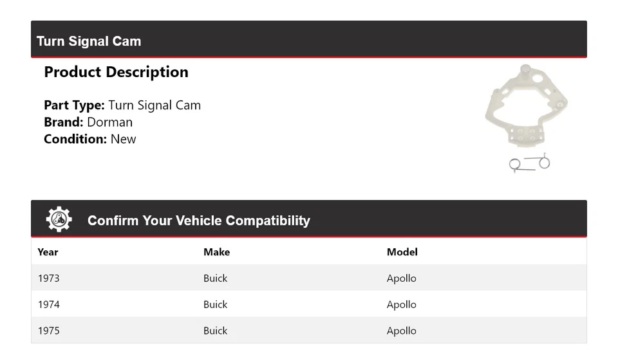Click Apollo in the 1973 row

coord(401,278)
